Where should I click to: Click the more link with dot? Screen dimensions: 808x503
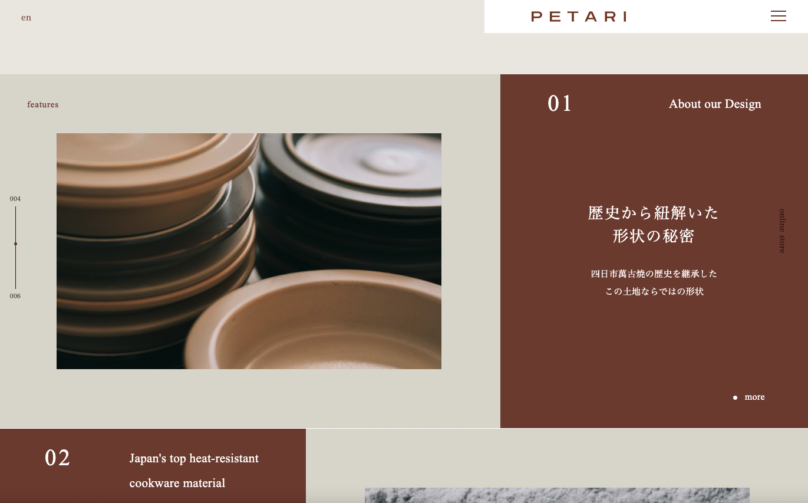coord(749,397)
